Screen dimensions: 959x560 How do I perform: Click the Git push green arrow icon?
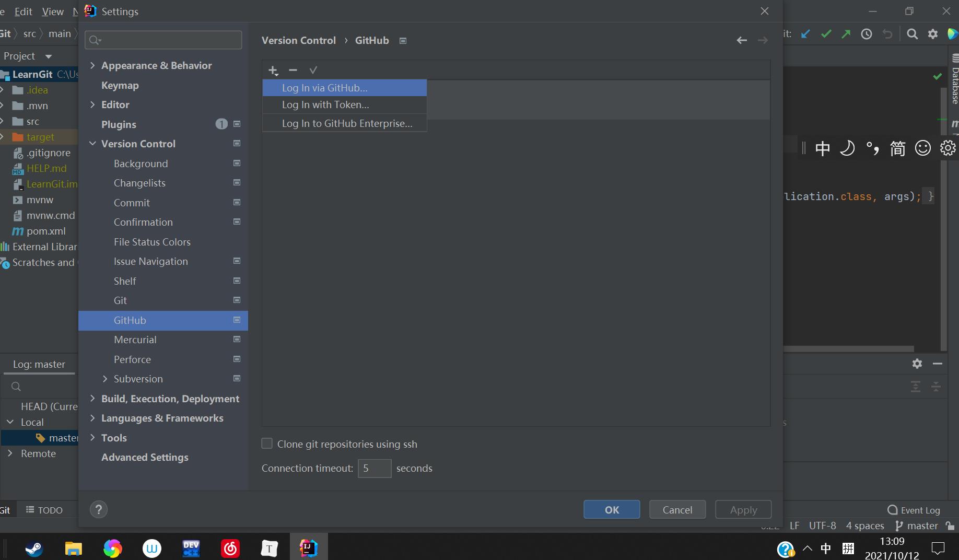(x=846, y=34)
